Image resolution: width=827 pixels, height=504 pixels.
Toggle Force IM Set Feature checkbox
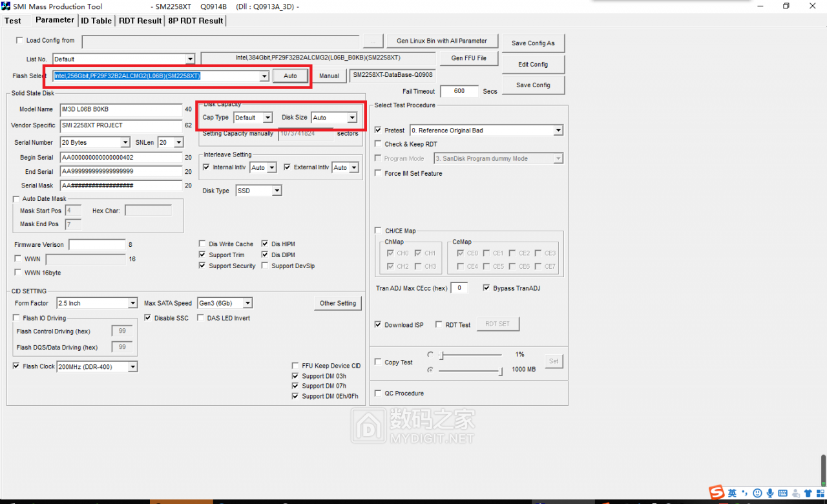[x=378, y=173]
